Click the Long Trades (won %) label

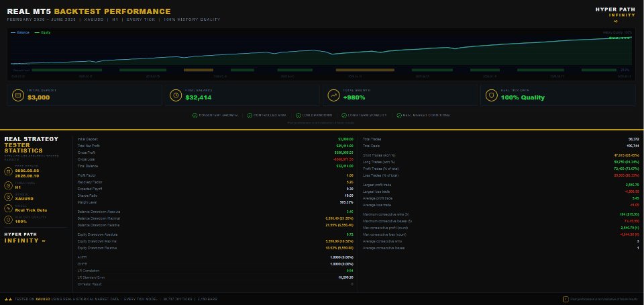pos(378,162)
